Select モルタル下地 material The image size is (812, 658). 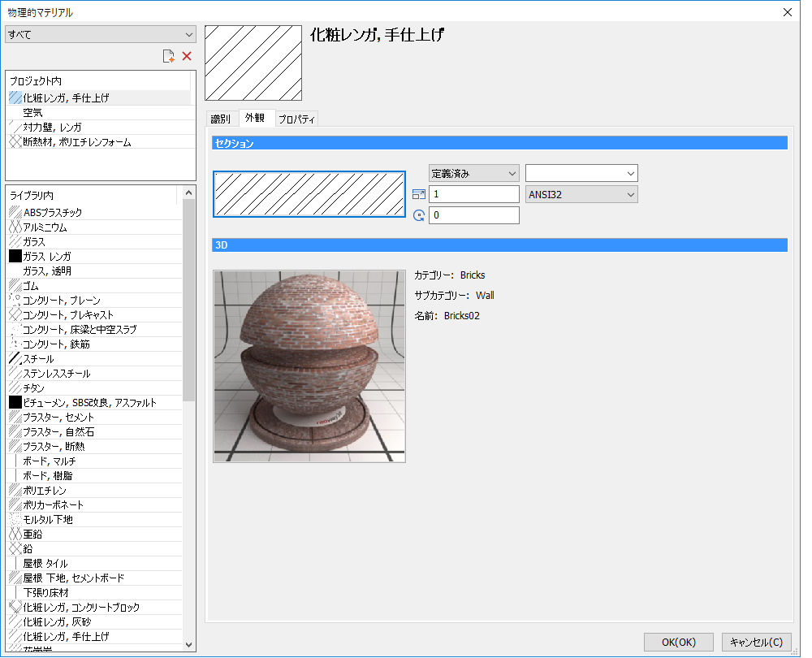tap(95, 519)
